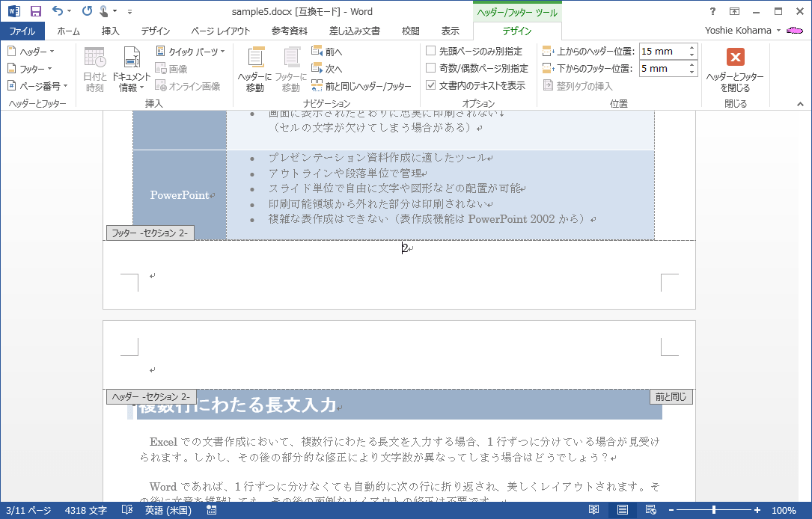Collapse the ribbon with the chevron

[800, 104]
